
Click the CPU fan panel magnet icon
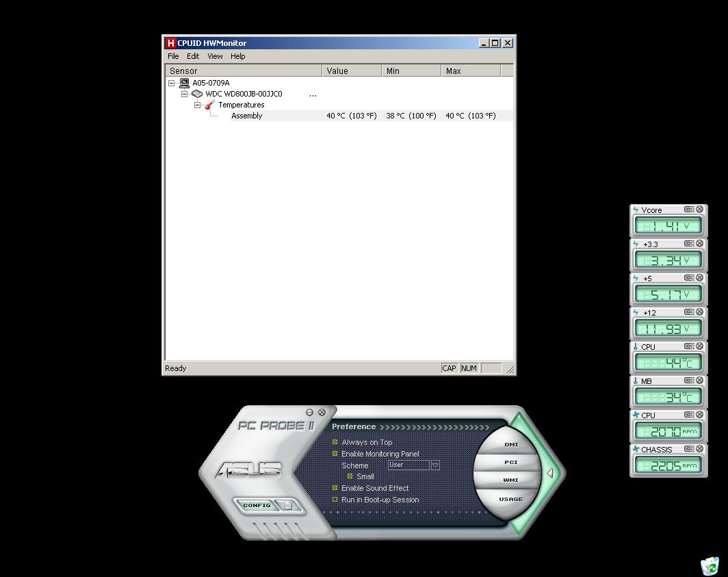(689, 415)
